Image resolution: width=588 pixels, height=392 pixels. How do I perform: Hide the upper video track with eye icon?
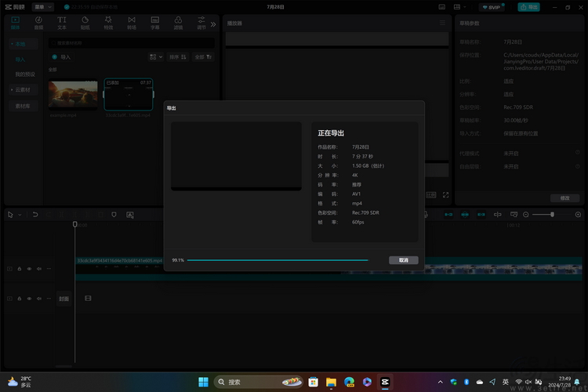[29, 269]
